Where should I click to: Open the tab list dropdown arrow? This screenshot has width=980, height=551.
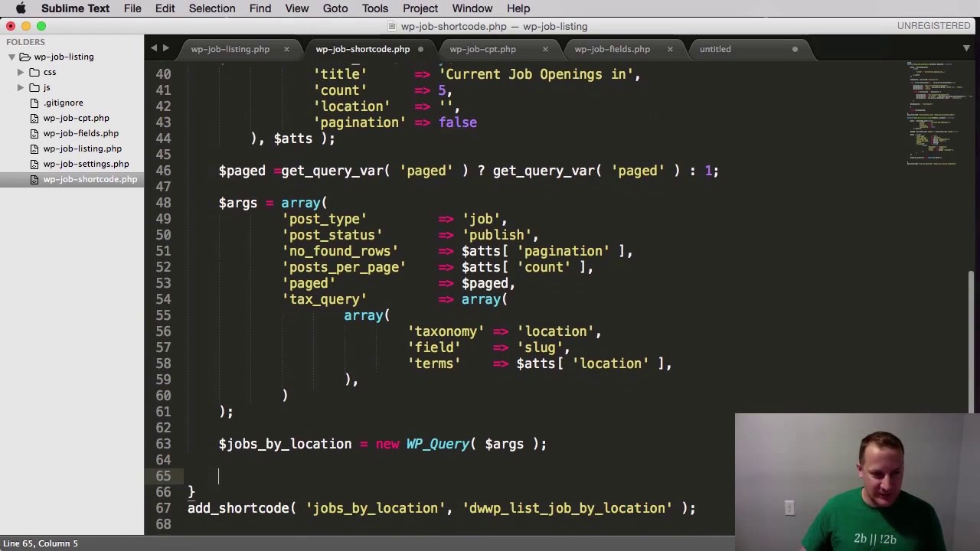(966, 48)
